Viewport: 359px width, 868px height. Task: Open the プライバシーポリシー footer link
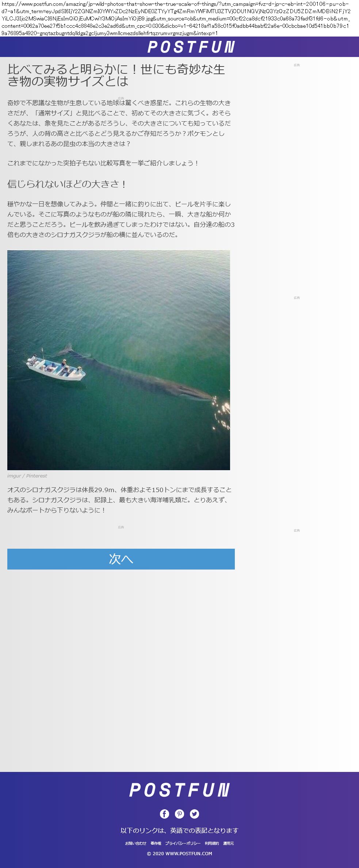(183, 843)
